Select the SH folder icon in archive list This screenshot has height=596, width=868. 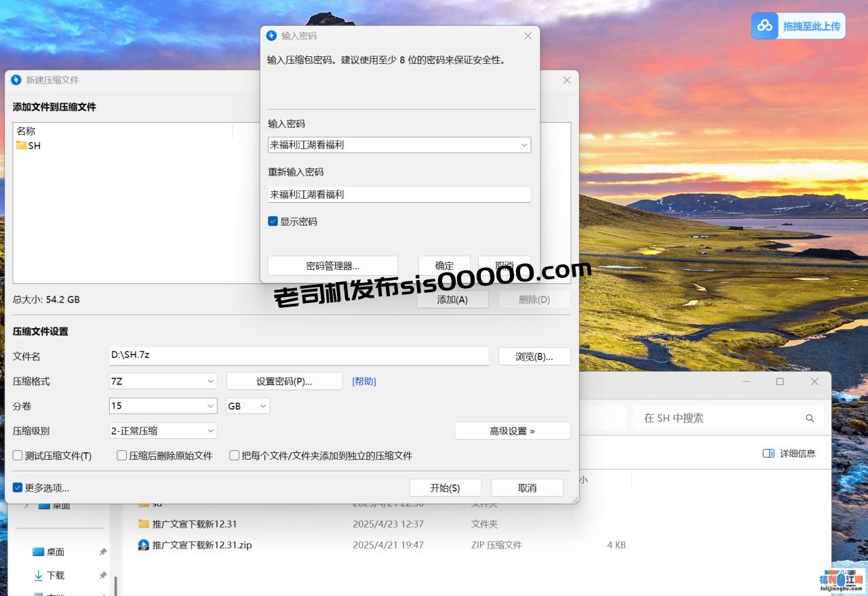tap(22, 145)
